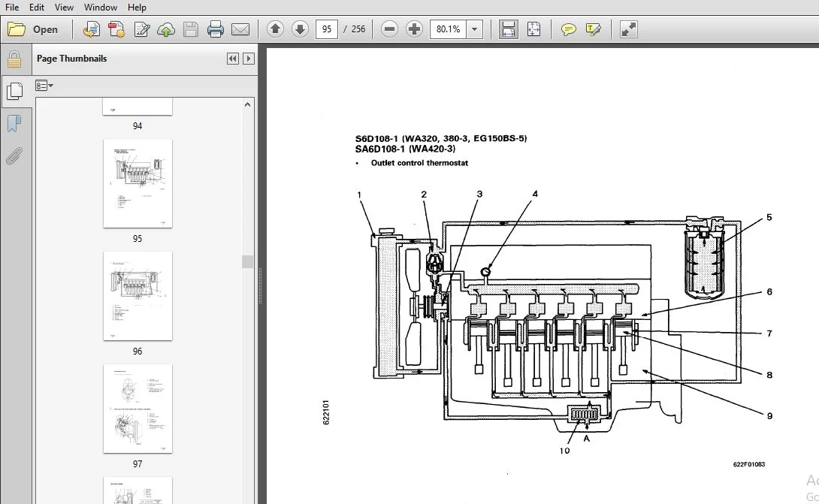Click the export PDF icon with gear

pyautogui.click(x=116, y=29)
